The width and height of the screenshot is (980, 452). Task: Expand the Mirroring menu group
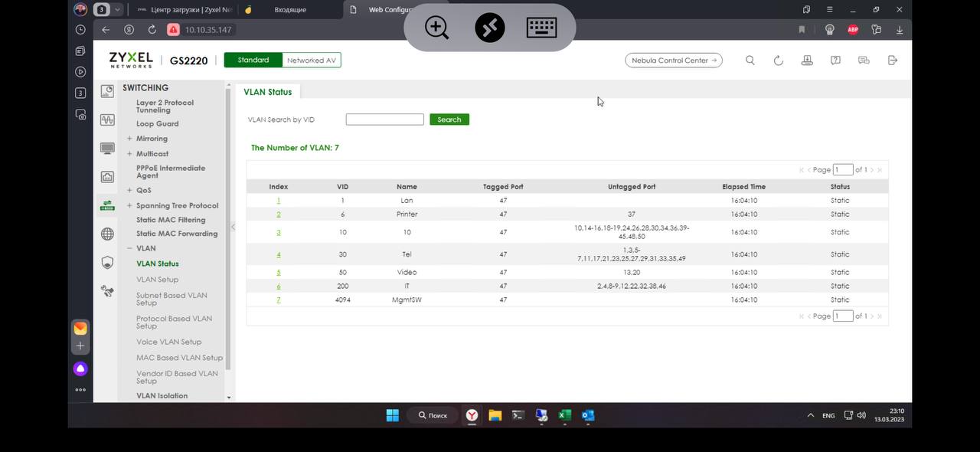[129, 139]
